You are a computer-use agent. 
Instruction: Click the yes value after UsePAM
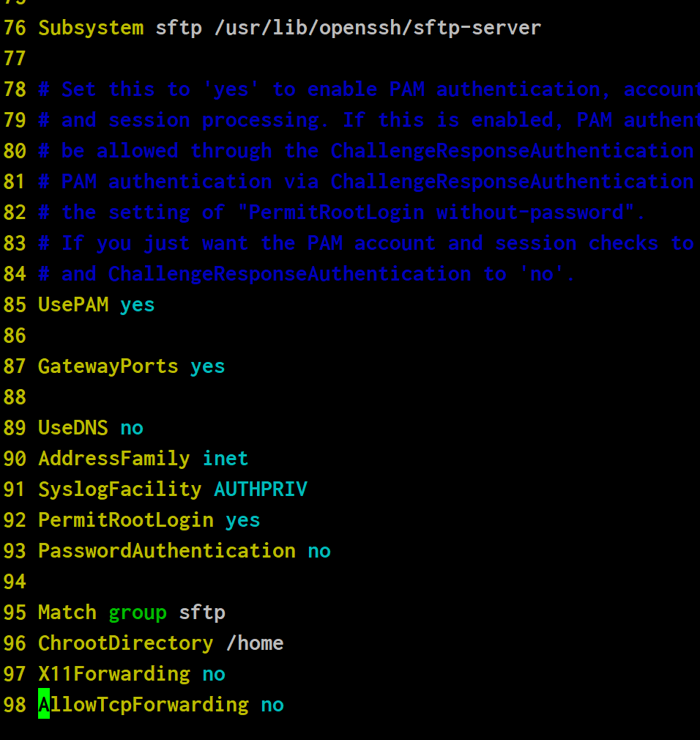138,305
